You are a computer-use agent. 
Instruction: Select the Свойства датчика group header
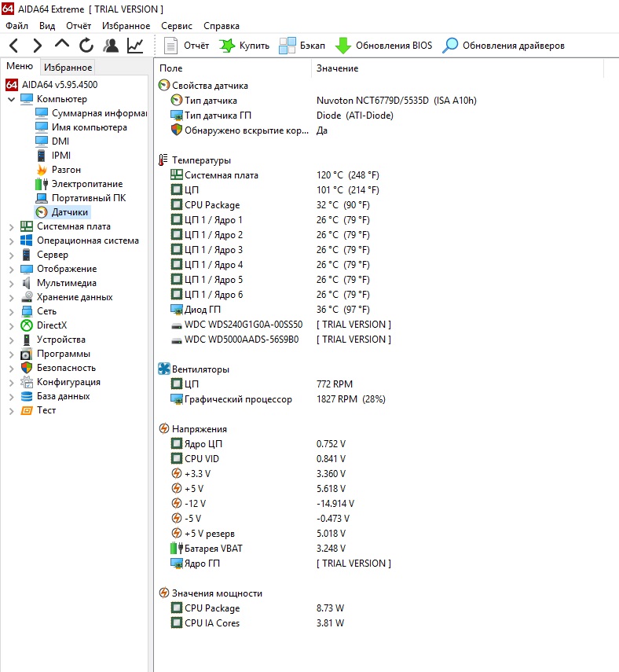203,86
